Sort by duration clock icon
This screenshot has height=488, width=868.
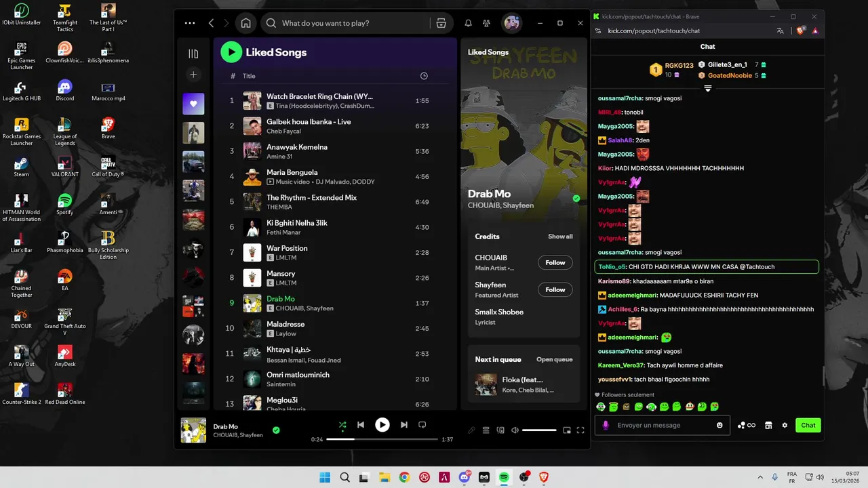click(424, 76)
